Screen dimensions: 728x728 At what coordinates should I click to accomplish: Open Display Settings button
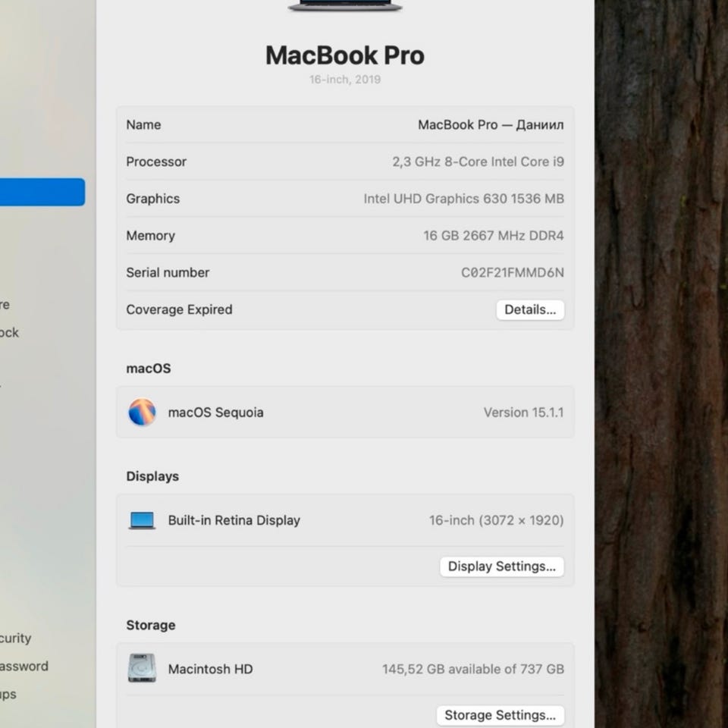pyautogui.click(x=502, y=566)
